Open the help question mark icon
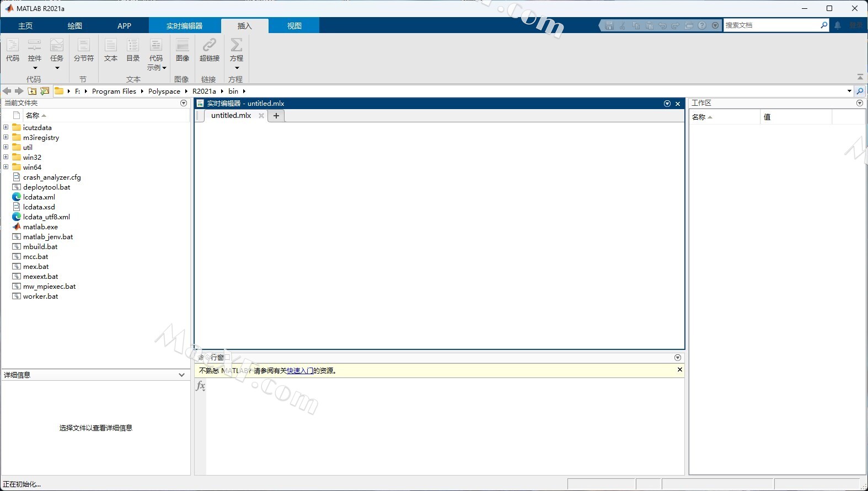 click(x=702, y=25)
